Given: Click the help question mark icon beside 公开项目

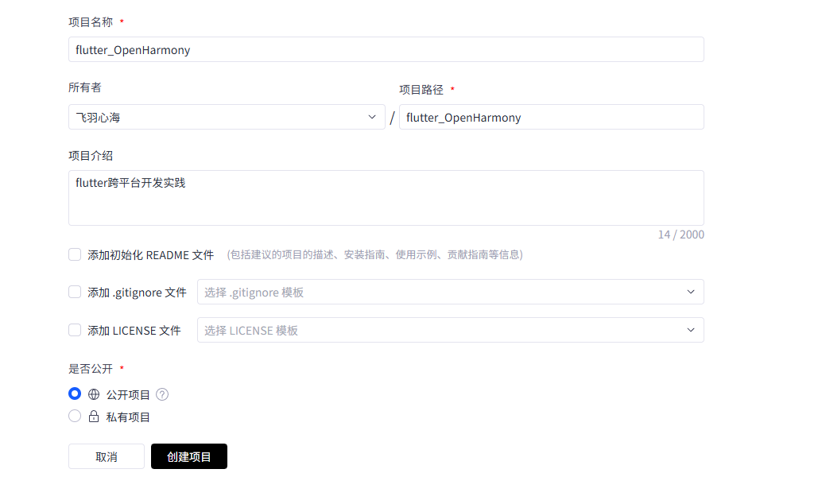Looking at the screenshot, I should [x=162, y=394].
